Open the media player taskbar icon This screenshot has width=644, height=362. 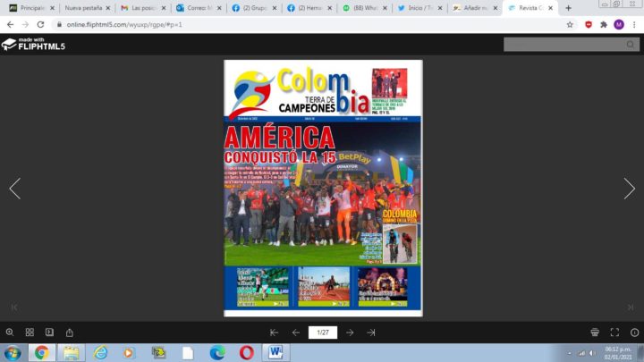[130, 352]
